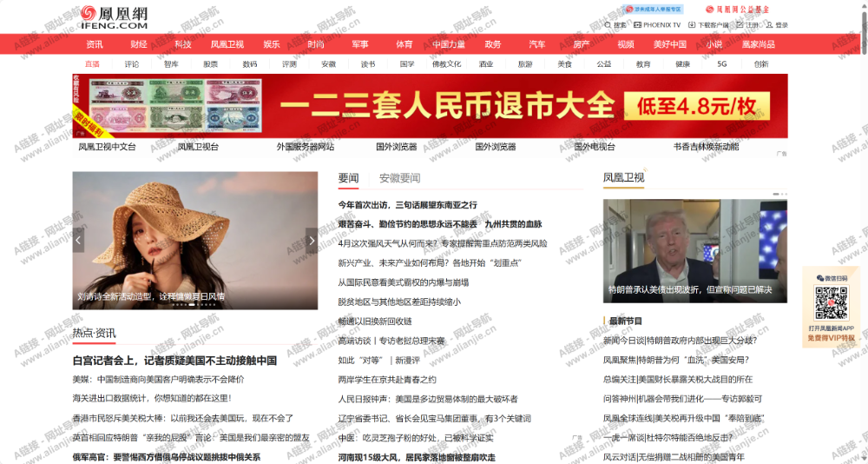
Task: Open 从国际民意看美式霸权的内爆与崩塌
Action: [x=404, y=282]
